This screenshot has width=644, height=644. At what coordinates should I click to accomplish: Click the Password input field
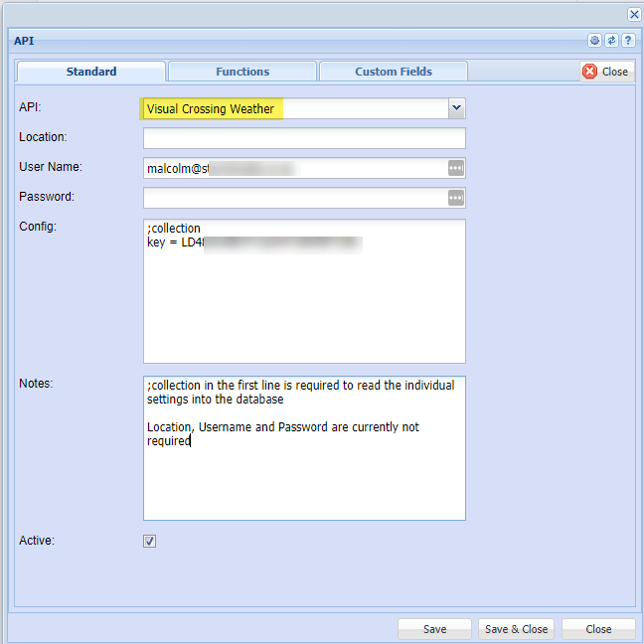(x=294, y=198)
